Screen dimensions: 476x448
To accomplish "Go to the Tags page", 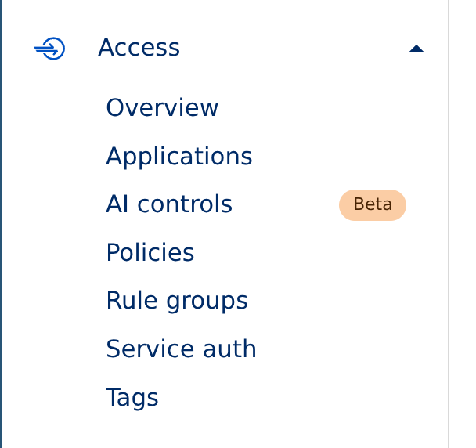I will pyautogui.click(x=132, y=398).
